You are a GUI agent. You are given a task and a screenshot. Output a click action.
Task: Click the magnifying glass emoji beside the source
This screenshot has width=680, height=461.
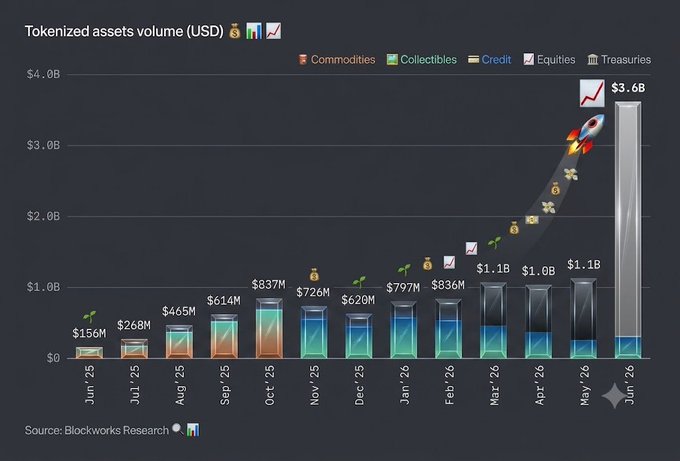click(x=177, y=429)
